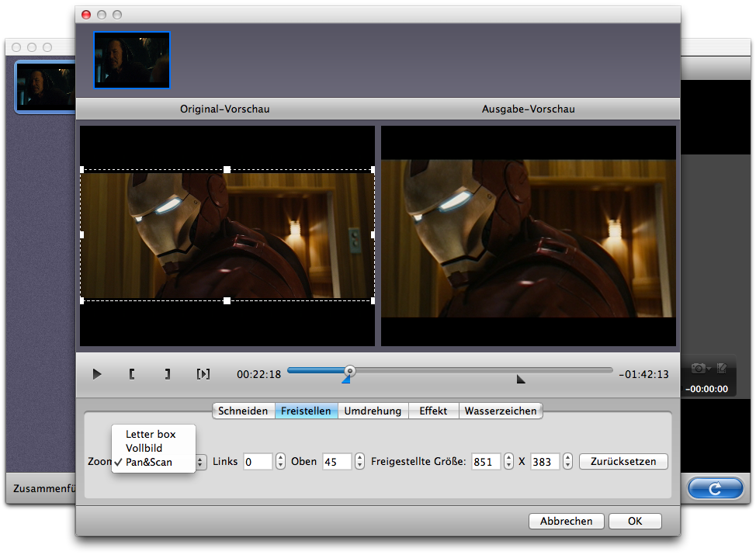The height and width of the screenshot is (555, 756).
Task: Click the play-selection bracket icon
Action: tap(203, 374)
